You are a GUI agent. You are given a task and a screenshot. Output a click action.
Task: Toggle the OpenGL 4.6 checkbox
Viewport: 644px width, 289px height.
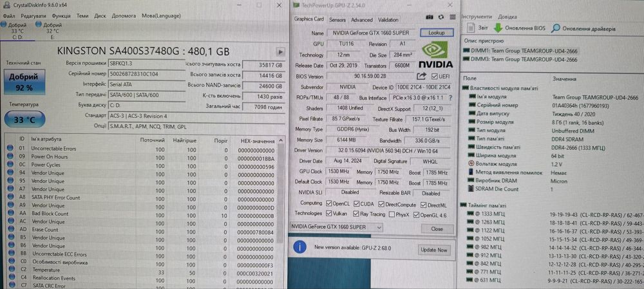(417, 215)
